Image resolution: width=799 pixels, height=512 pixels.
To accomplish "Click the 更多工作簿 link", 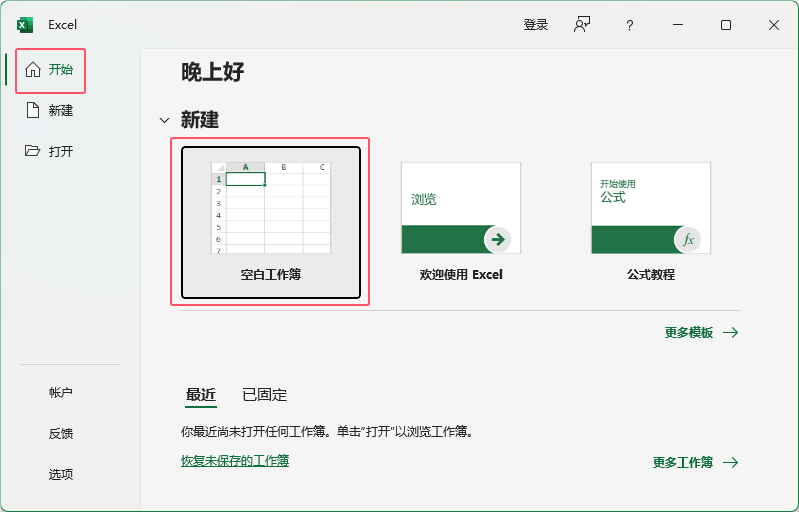I will click(696, 463).
